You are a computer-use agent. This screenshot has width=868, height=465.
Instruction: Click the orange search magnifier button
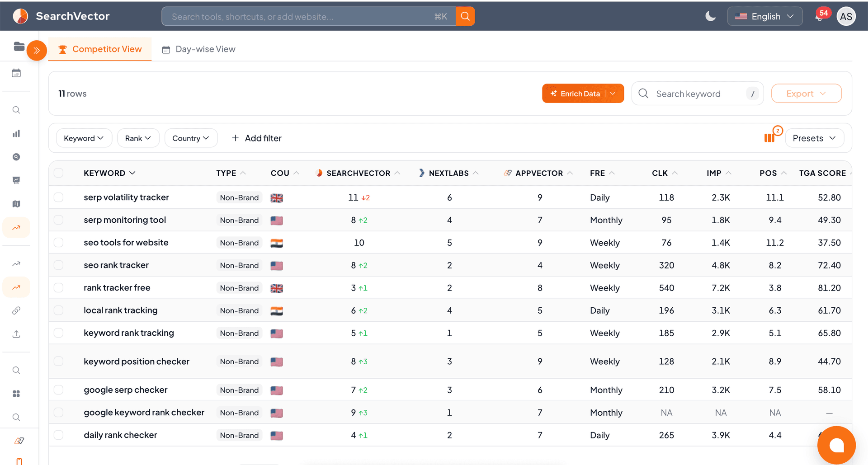click(x=465, y=16)
